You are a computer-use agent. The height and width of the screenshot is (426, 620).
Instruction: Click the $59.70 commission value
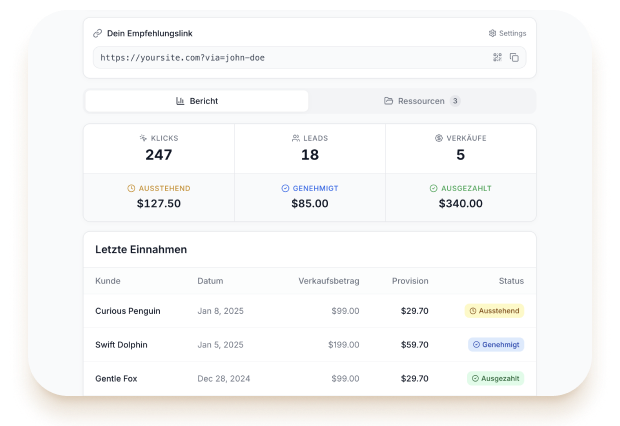(414, 345)
